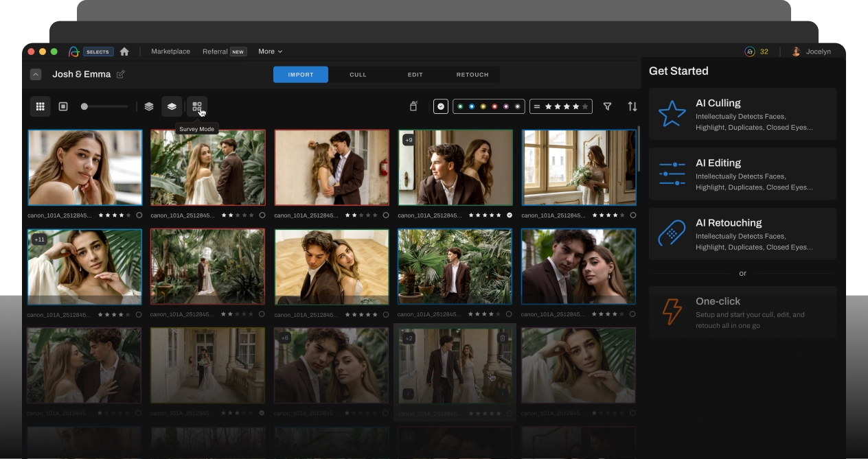Viewport: 868px width, 459px height.
Task: Click the stacked layers outline icon
Action: (x=149, y=106)
